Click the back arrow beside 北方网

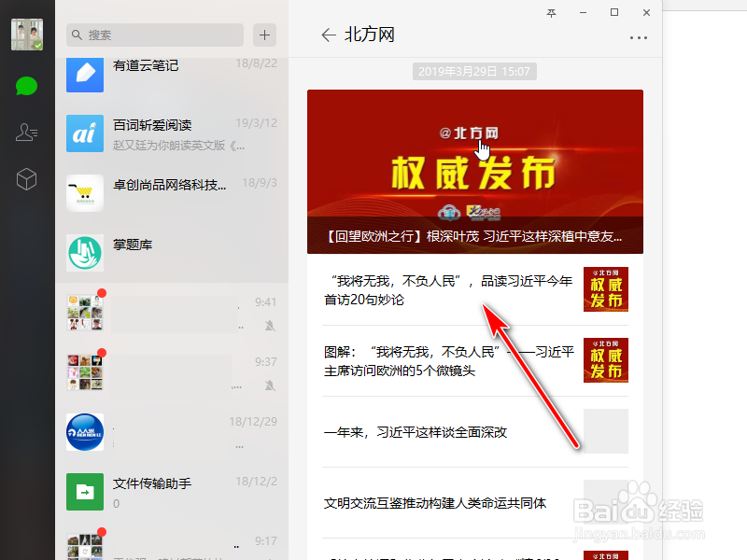click(327, 34)
